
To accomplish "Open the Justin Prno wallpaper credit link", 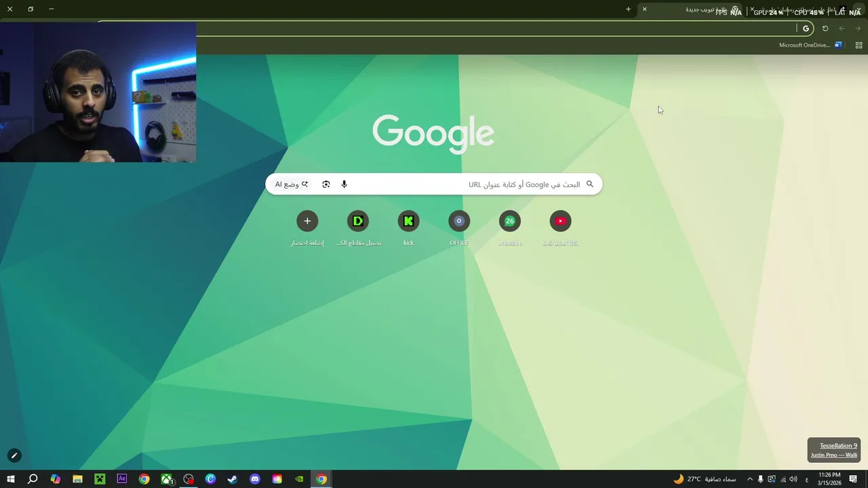I will (834, 455).
